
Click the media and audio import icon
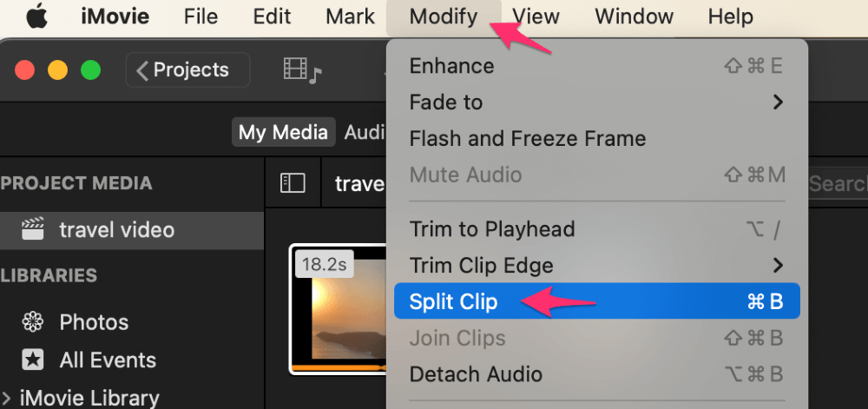tap(302, 70)
